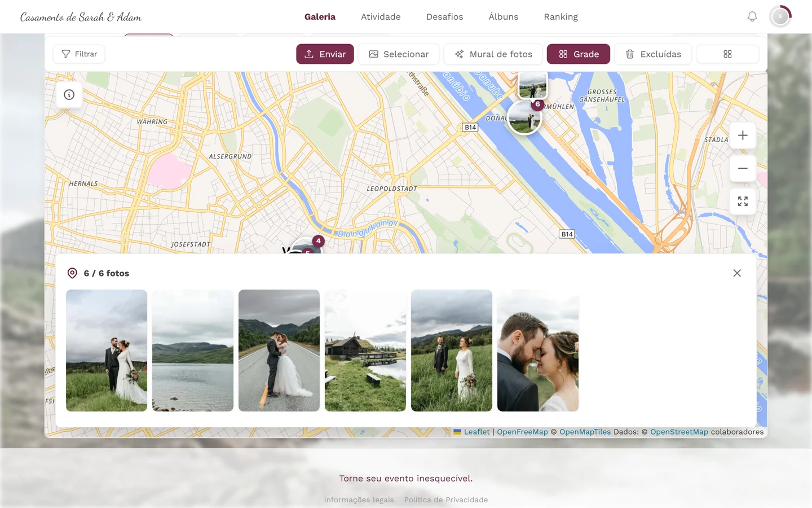812x508 pixels.
Task: Click Selecionar to select photos
Action: (x=399, y=54)
